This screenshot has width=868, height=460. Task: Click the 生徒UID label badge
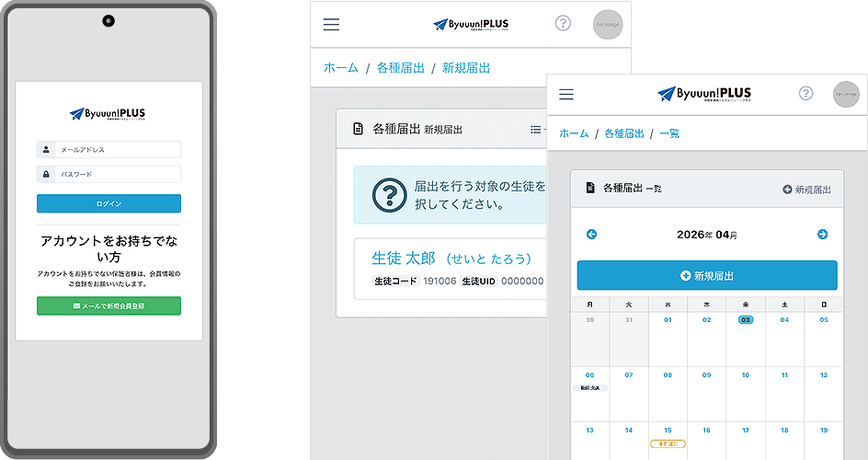click(x=479, y=282)
